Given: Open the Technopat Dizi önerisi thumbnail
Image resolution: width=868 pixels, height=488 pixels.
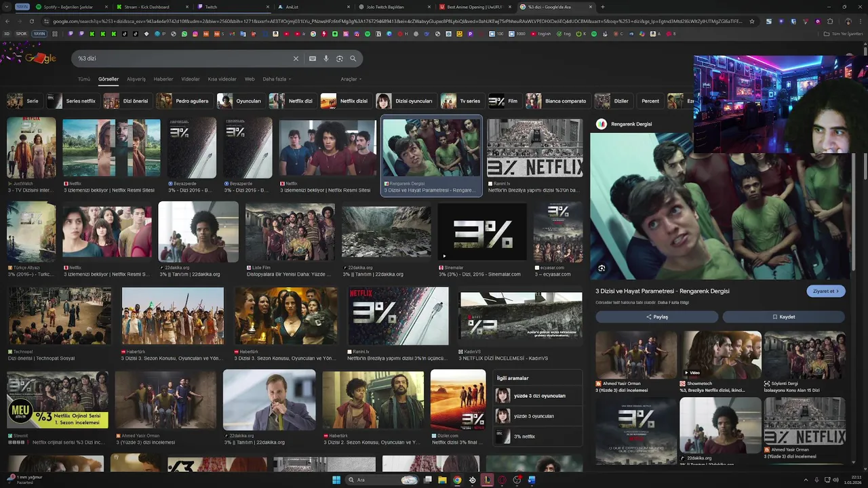Looking at the screenshot, I should tap(59, 315).
